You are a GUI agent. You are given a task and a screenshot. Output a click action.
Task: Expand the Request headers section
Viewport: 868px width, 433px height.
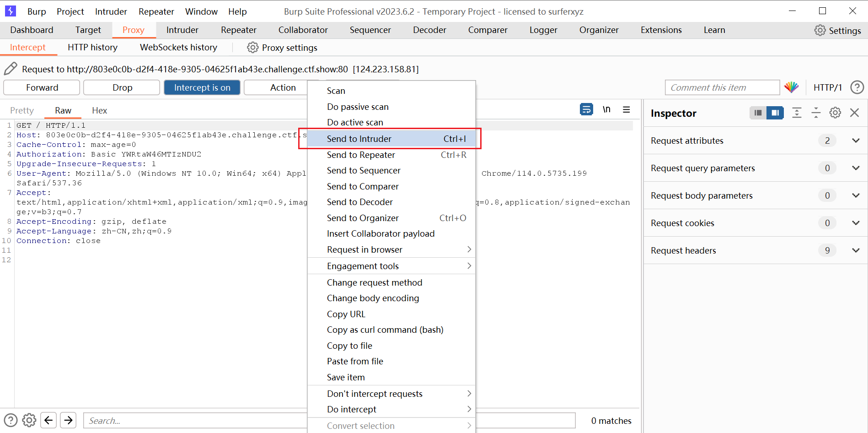click(x=855, y=250)
